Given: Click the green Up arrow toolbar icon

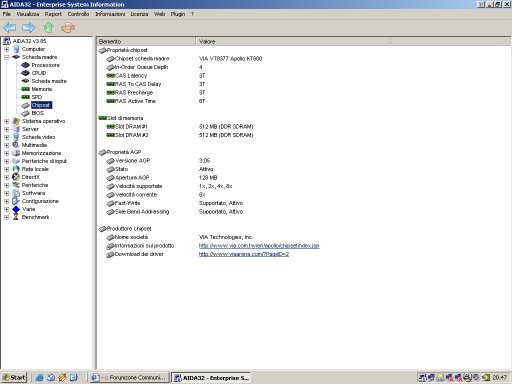Looking at the screenshot, I should pos(49,27).
